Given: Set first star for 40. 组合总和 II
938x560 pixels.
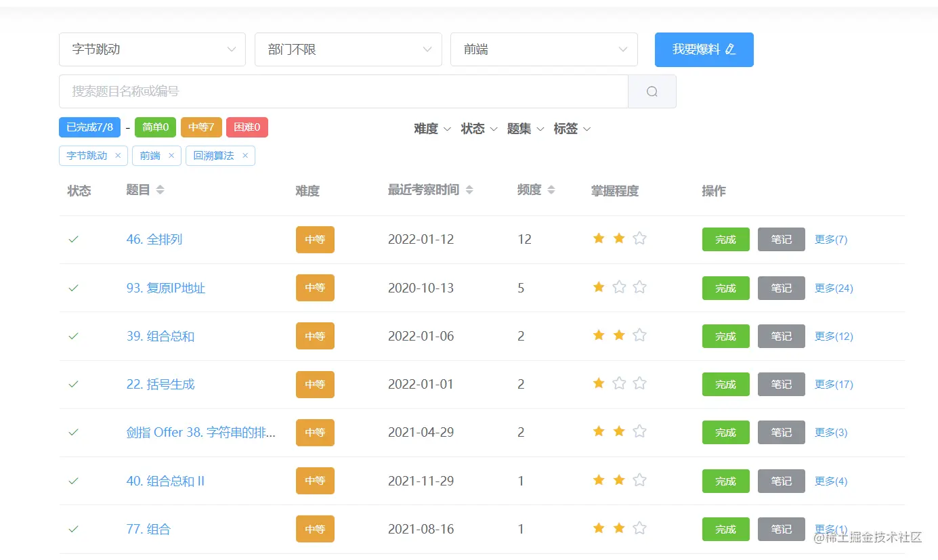Looking at the screenshot, I should (599, 480).
